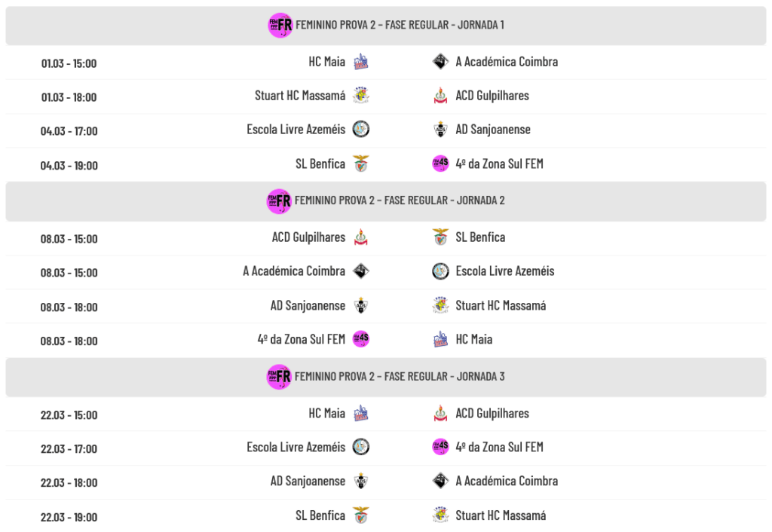
Task: Click AD Sanjoanense crest in 04.03 17:00 match
Action: [441, 130]
